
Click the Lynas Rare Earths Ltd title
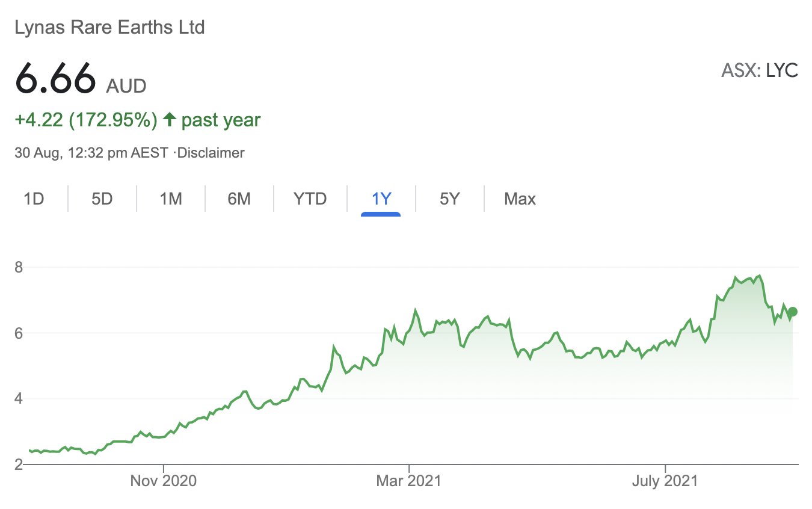(x=109, y=27)
